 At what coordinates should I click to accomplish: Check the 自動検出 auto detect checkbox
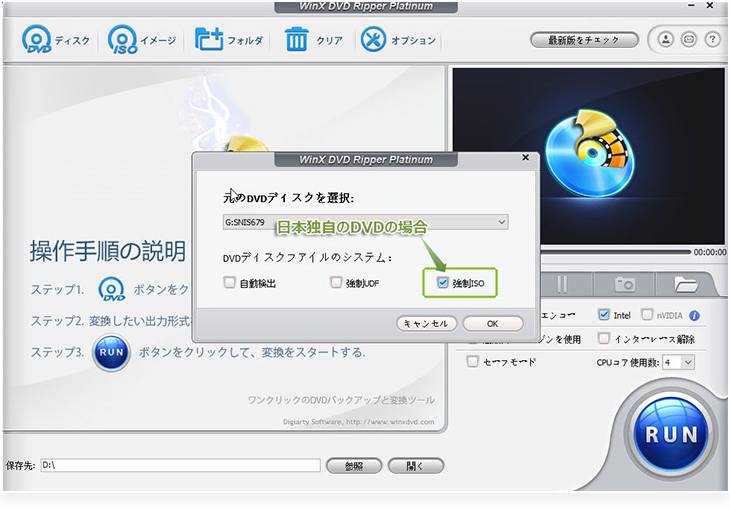point(229,282)
